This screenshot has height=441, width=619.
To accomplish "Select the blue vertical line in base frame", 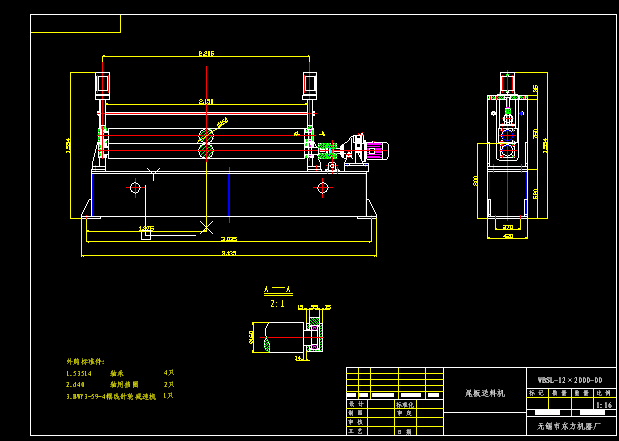I will [x=229, y=194].
